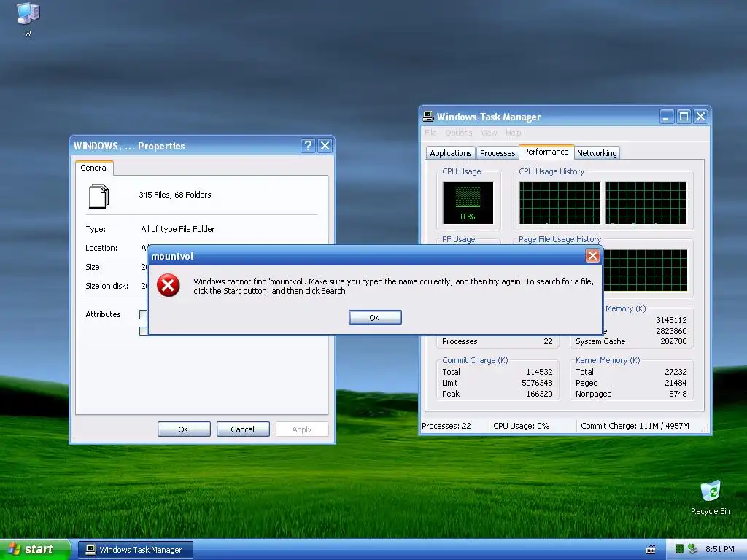Click the CPU Usage gauge showing 0 %
The width and height of the screenshot is (747, 560).
468,203
